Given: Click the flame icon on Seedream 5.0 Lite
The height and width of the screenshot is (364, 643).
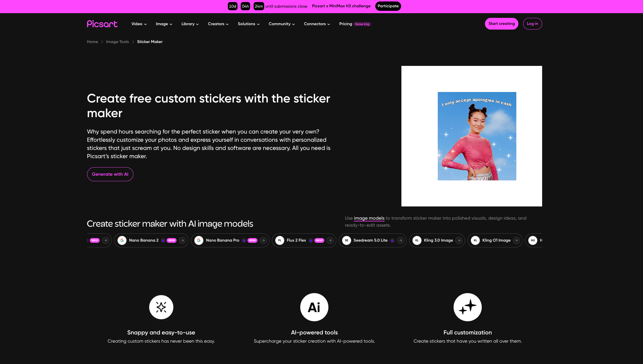Looking at the screenshot, I should [392, 240].
